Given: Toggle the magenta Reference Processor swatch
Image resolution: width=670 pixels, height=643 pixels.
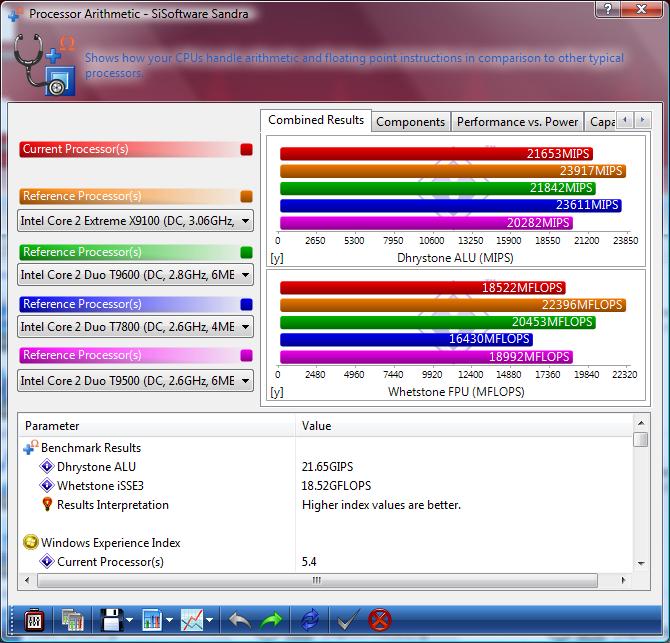Looking at the screenshot, I should 247,355.
